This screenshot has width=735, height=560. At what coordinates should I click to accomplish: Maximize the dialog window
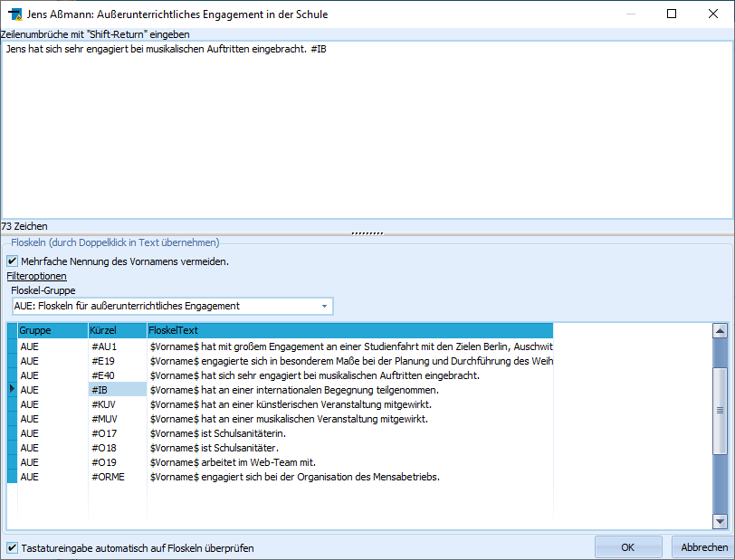[672, 14]
